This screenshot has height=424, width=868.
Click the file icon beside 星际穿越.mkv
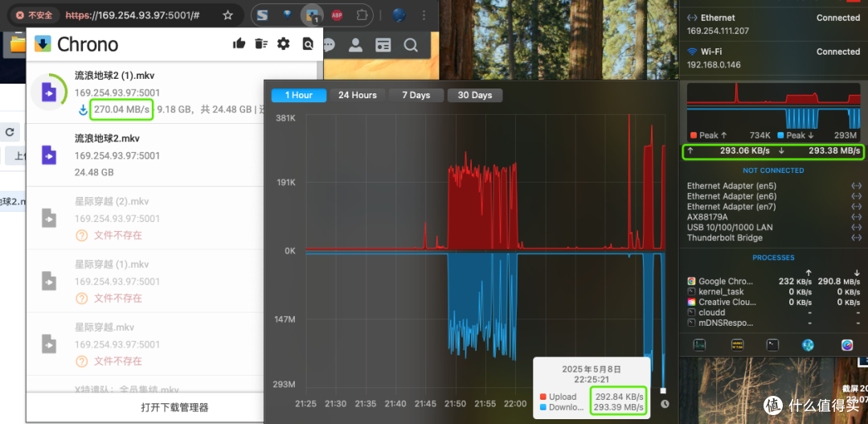[x=49, y=344]
